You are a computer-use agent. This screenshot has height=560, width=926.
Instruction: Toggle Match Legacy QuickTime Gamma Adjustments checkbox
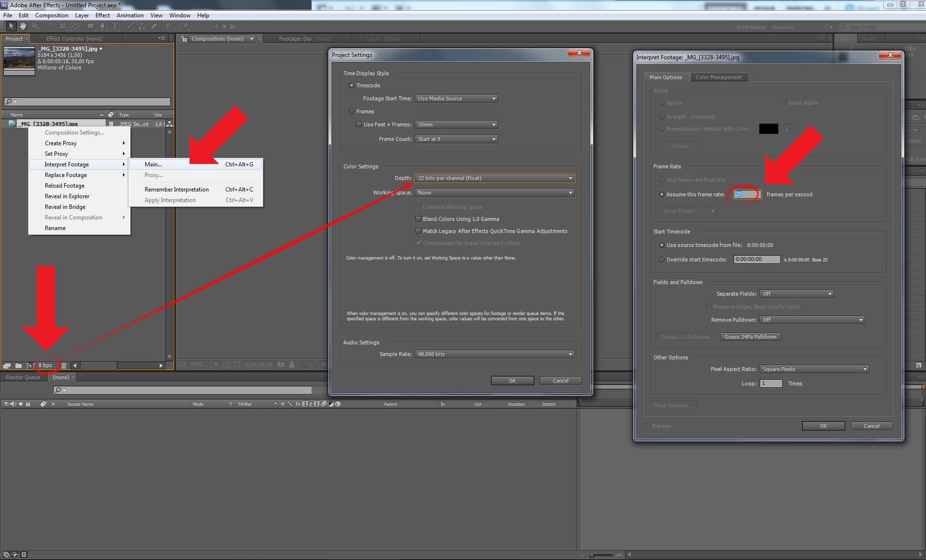point(418,231)
